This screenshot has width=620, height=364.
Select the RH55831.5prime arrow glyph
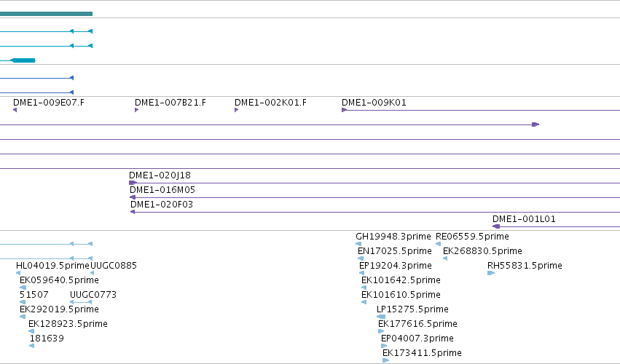pos(491,273)
